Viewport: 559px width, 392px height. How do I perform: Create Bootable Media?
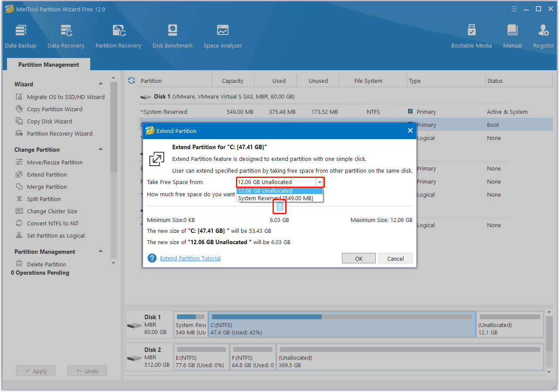pos(471,36)
